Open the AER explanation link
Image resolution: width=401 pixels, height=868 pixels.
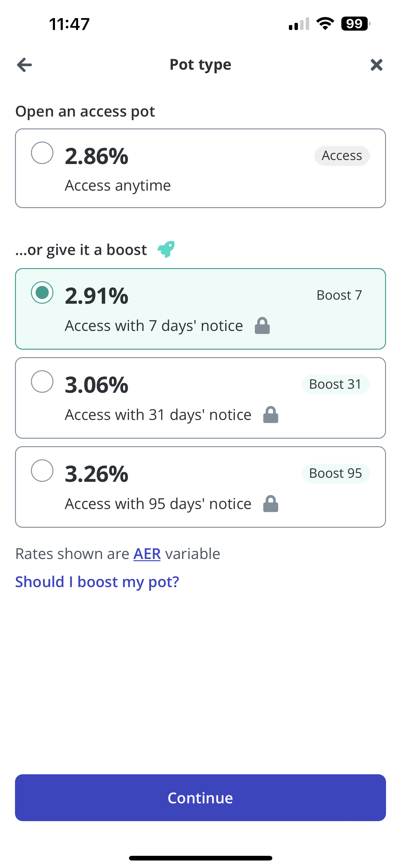(x=147, y=554)
